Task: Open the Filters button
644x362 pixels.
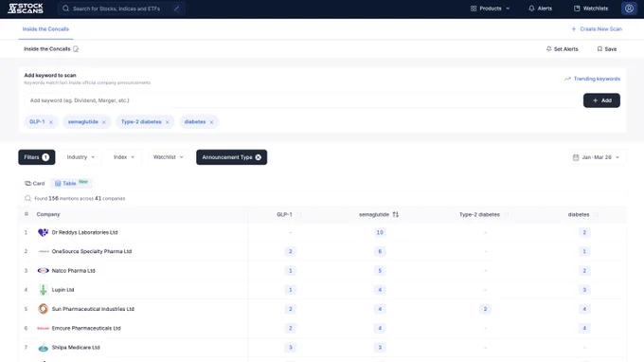Action: pyautogui.click(x=37, y=157)
